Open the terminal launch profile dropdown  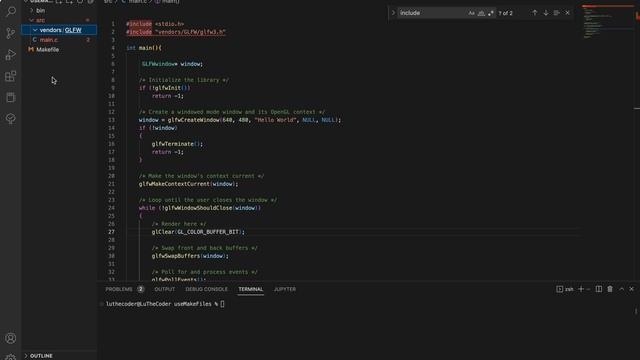(588, 289)
